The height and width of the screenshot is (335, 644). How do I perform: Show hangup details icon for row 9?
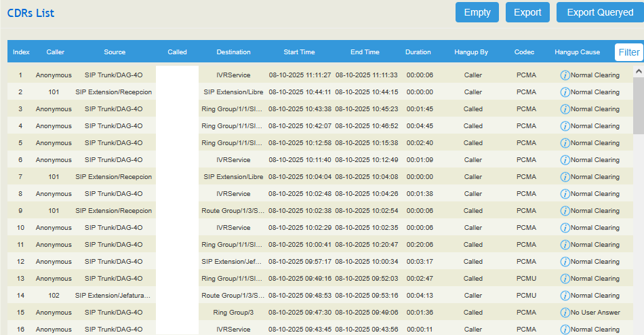tap(565, 210)
